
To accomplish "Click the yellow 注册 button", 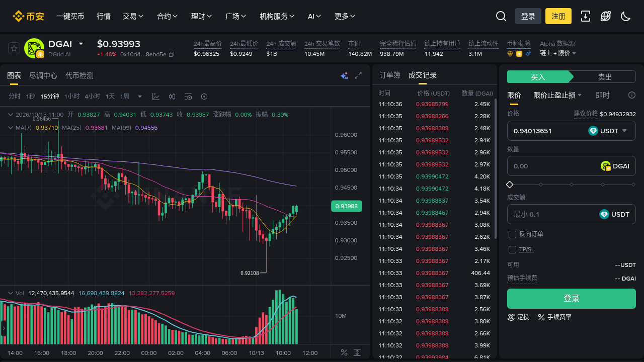I will point(558,16).
